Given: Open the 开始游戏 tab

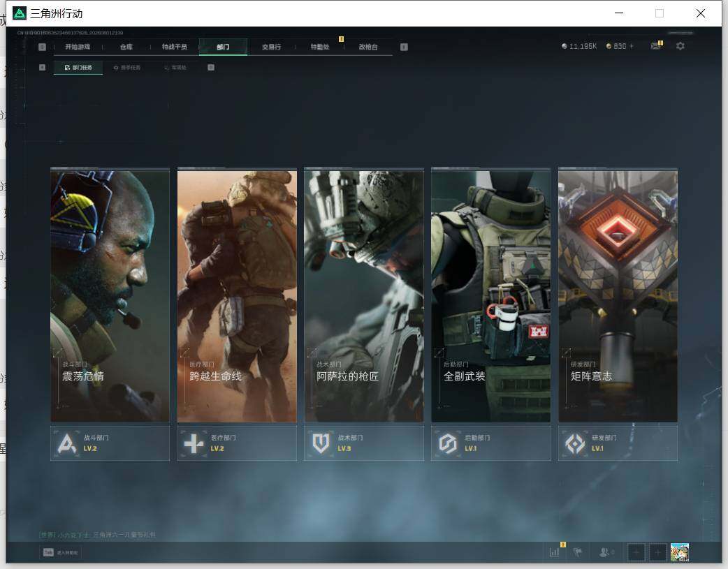Looking at the screenshot, I should pos(78,47).
